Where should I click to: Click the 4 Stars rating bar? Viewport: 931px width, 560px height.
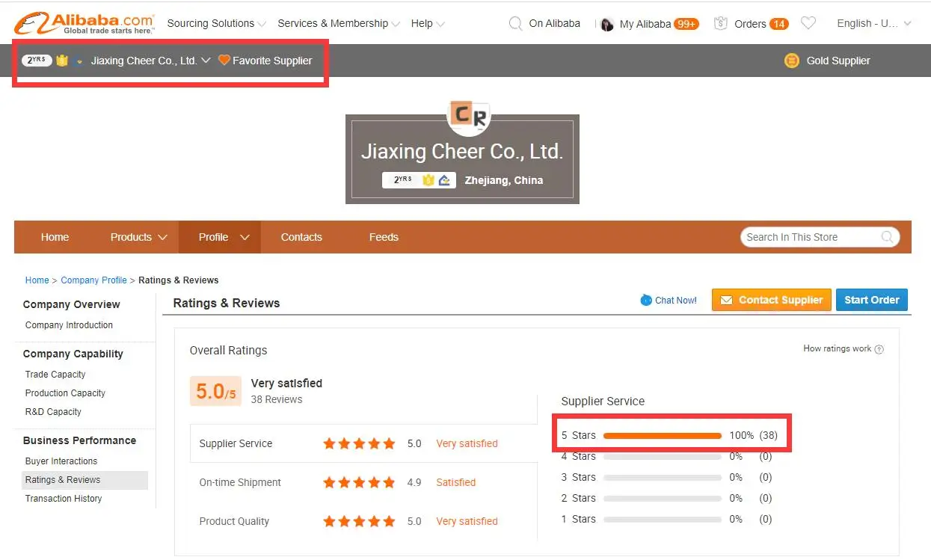click(x=663, y=456)
